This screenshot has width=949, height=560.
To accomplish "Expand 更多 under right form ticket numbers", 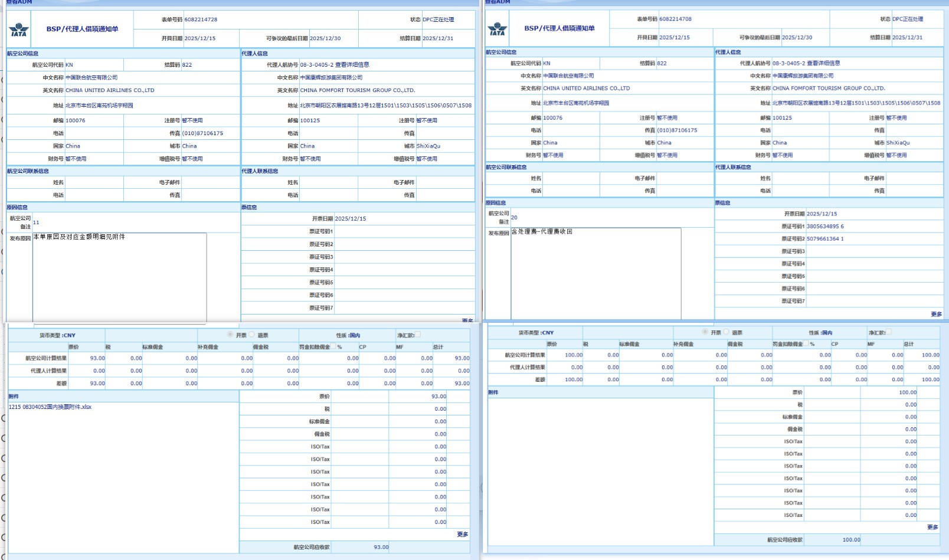I will click(936, 314).
